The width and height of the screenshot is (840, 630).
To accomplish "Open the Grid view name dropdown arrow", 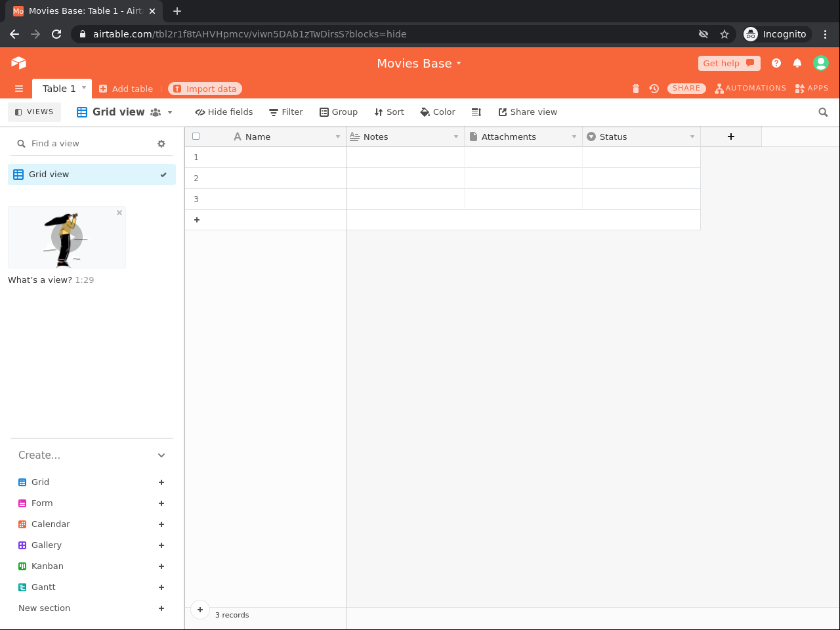I will point(170,112).
